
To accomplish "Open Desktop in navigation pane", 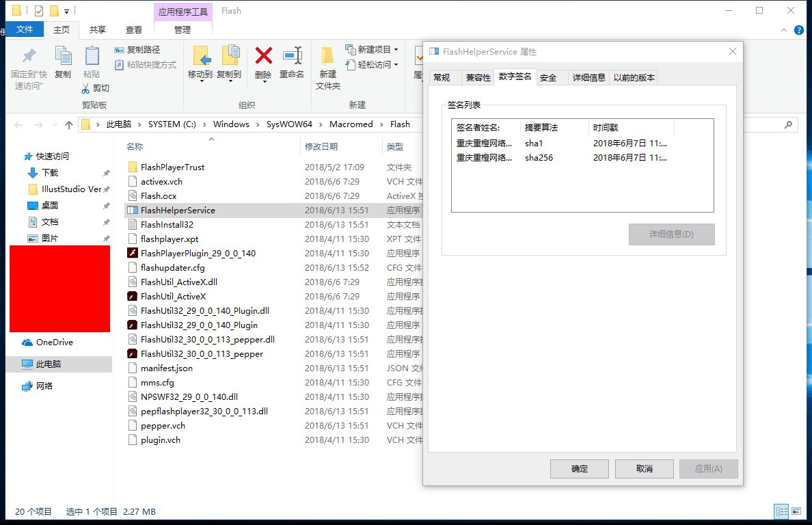I will [50, 206].
